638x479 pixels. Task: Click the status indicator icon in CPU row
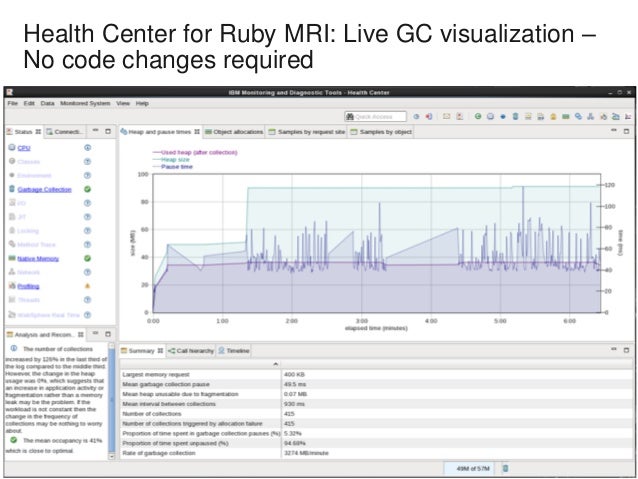(x=87, y=148)
